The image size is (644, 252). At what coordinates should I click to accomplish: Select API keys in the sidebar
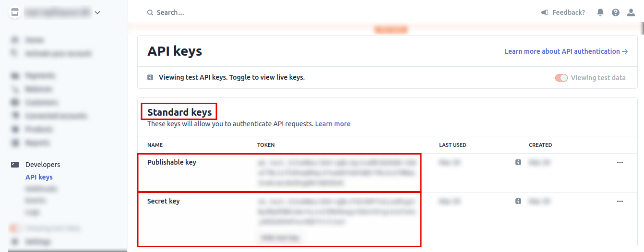[39, 177]
